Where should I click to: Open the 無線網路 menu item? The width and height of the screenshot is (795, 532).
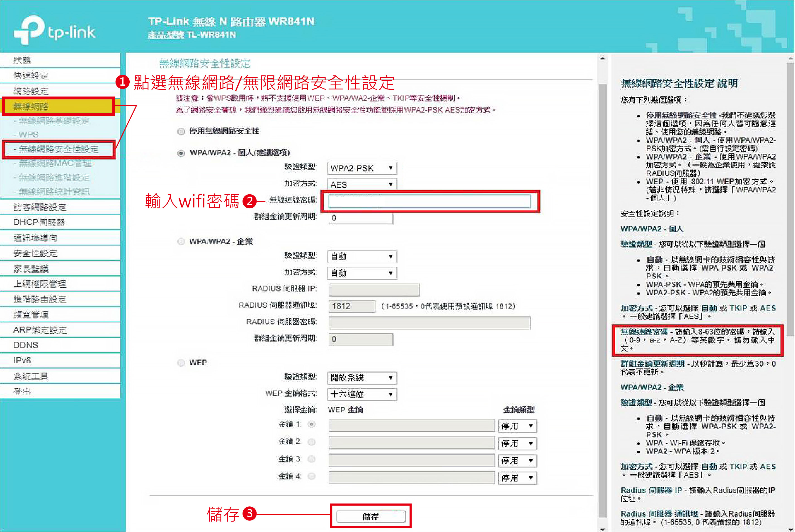[60, 106]
